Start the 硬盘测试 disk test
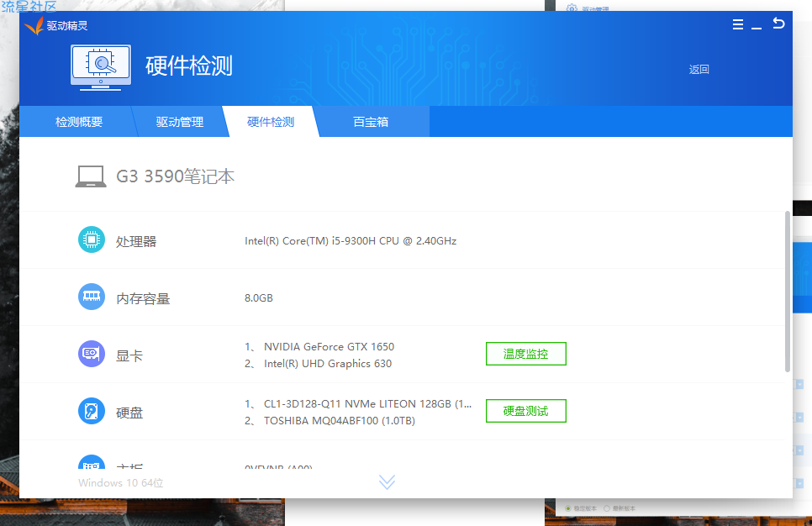This screenshot has width=812, height=526. click(x=525, y=411)
